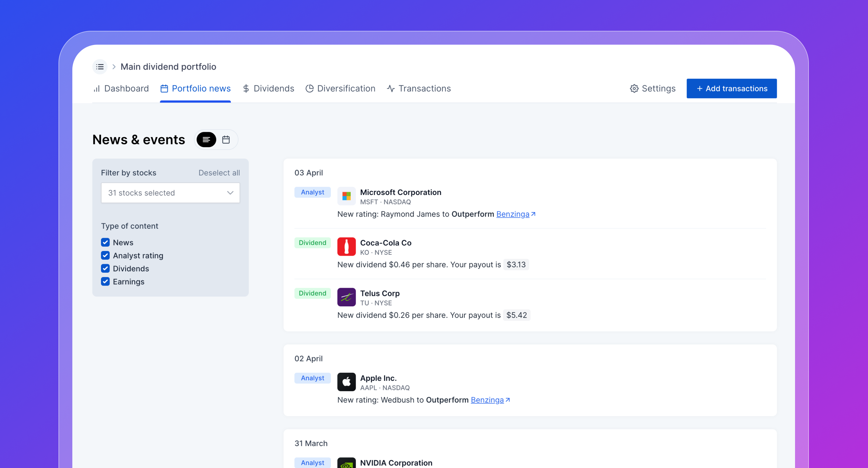Uncheck the Dividends content checkbox

[105, 269]
